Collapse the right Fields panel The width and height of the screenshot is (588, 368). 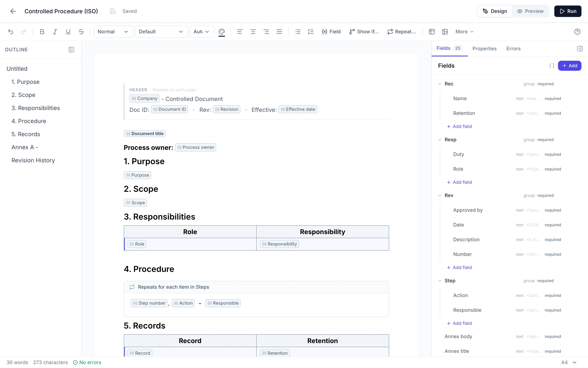(x=580, y=49)
